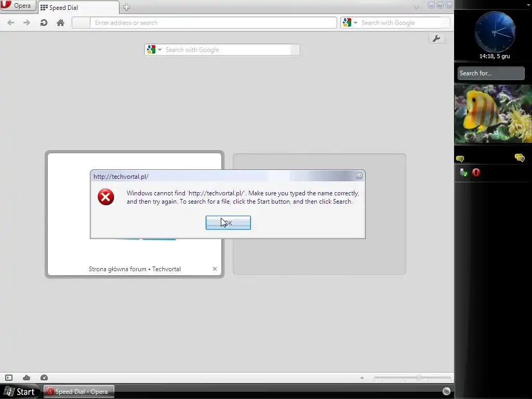
Task: Click the left yellow chat bubble icon
Action: pos(460,158)
